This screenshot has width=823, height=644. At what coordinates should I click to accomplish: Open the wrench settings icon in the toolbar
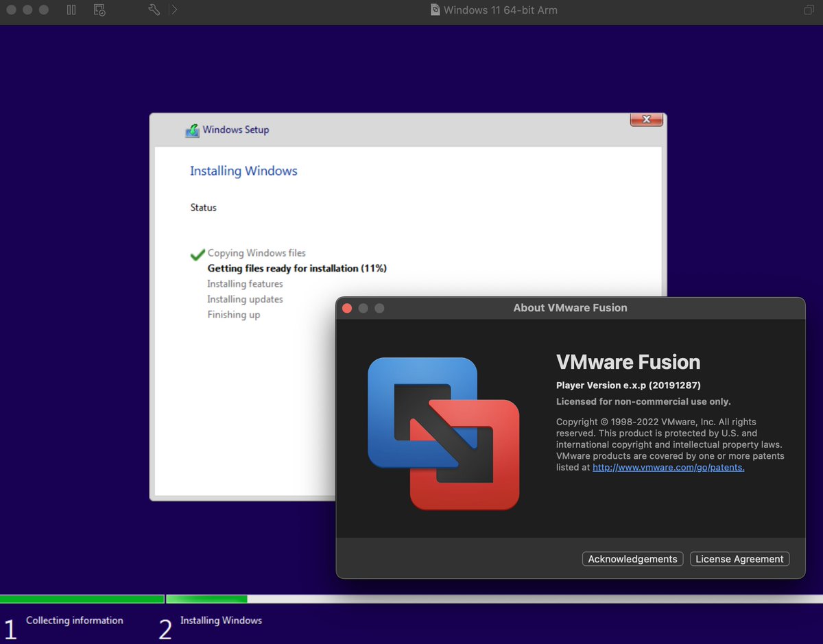[x=154, y=10]
